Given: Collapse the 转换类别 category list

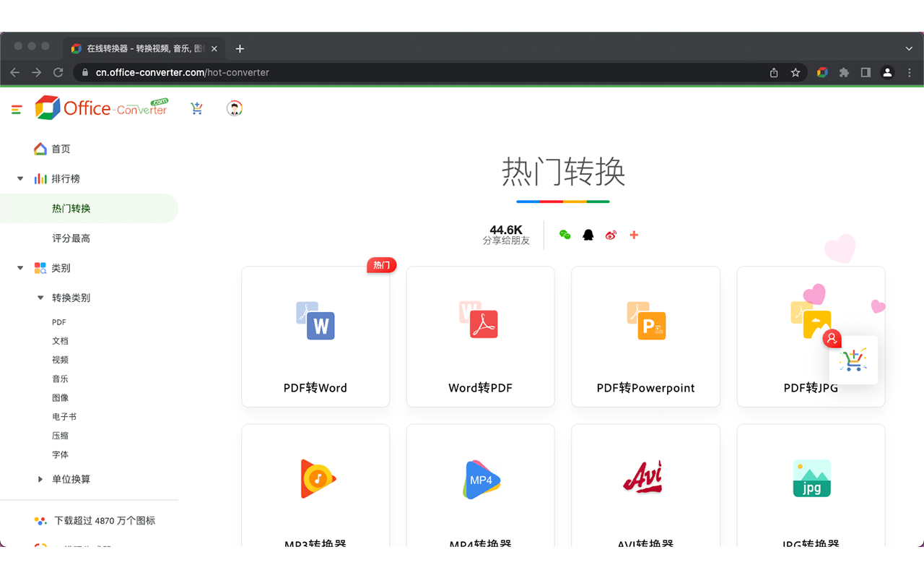Looking at the screenshot, I should pos(40,297).
